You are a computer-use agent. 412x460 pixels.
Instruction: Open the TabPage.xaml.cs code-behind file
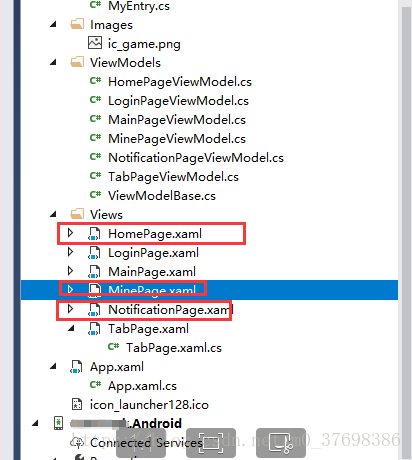click(x=174, y=348)
